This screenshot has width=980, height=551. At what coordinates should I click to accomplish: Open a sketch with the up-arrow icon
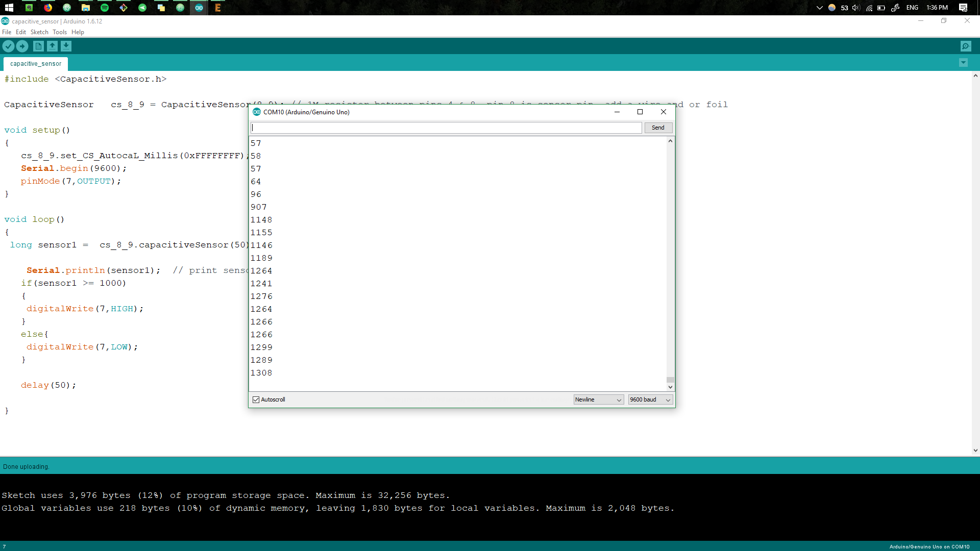(52, 46)
